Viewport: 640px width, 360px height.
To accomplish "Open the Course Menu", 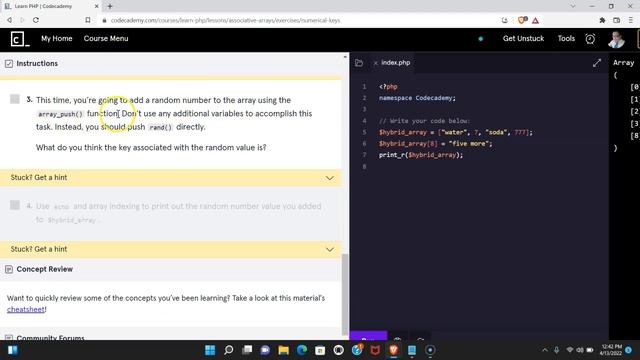I will tap(106, 38).
